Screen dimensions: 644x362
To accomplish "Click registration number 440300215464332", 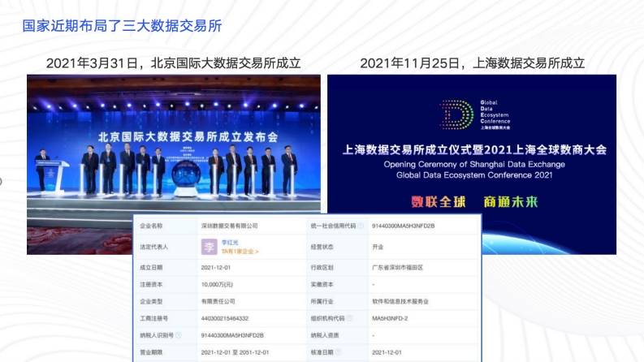I will (x=225, y=318).
